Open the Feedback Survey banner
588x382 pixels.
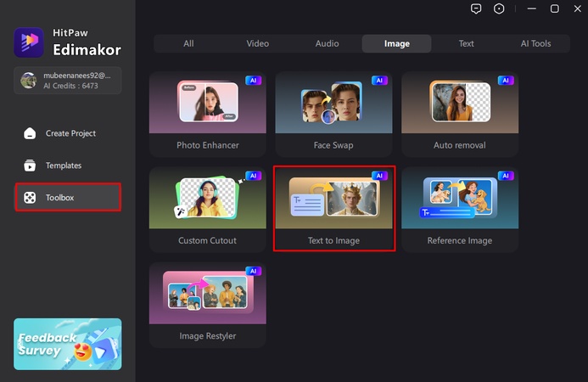coord(68,344)
